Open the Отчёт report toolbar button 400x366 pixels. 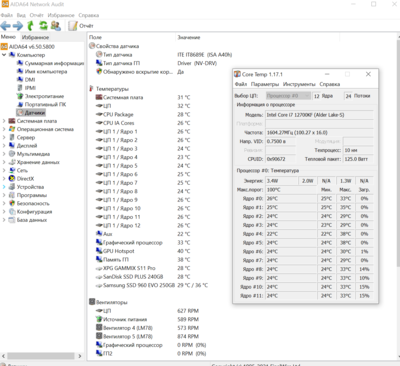(81, 26)
